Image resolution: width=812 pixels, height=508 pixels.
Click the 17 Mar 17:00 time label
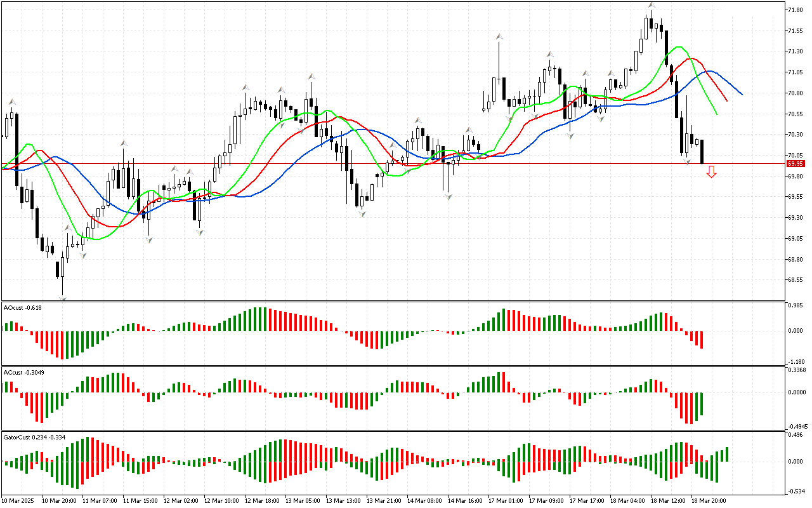coord(587,501)
